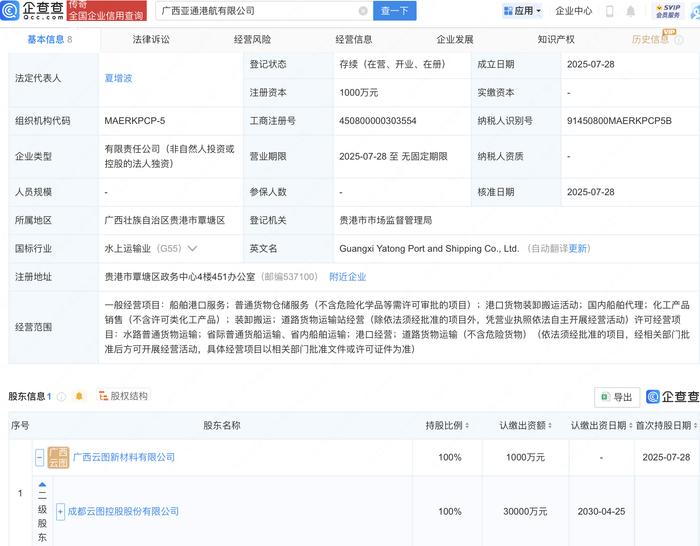
Task: Expand the 成都云图控股股份有限公司 row
Action: coord(60,511)
